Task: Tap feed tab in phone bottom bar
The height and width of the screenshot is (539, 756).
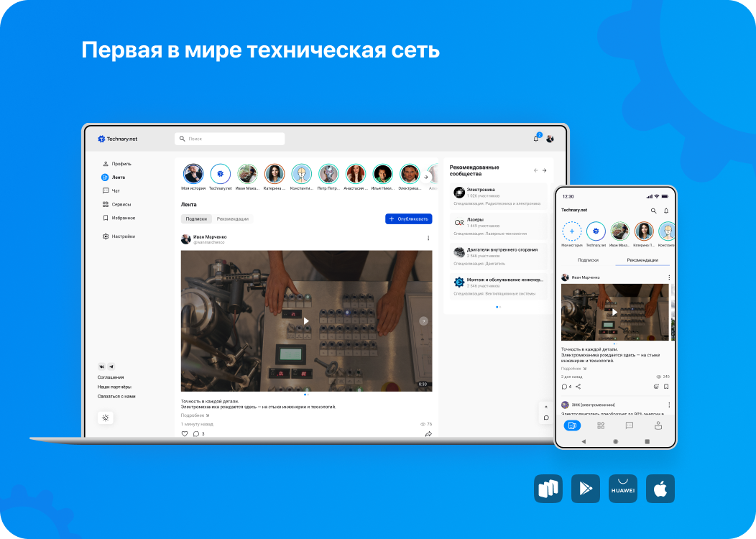Action: [572, 425]
